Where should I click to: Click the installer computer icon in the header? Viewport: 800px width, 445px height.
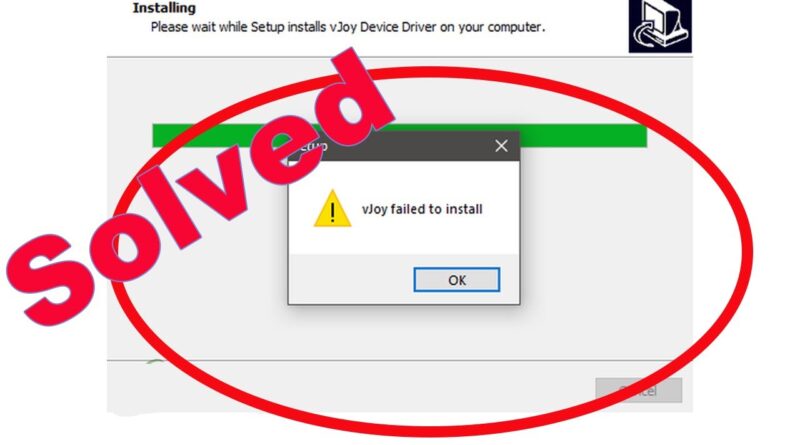660,26
